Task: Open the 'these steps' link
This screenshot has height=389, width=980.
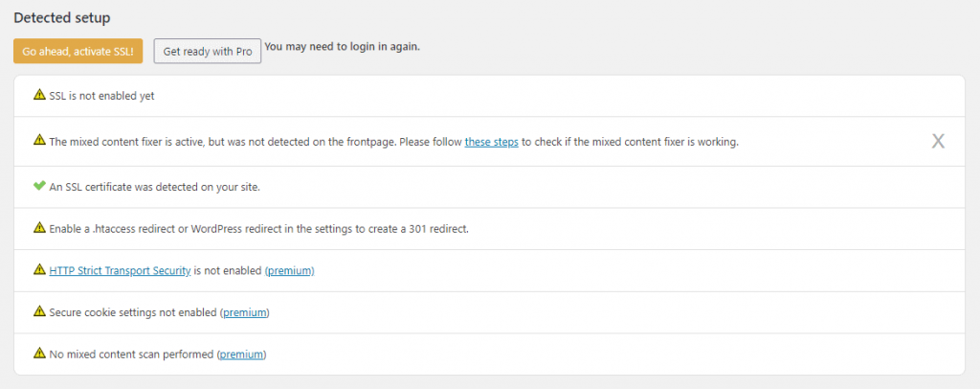Action: [x=492, y=142]
